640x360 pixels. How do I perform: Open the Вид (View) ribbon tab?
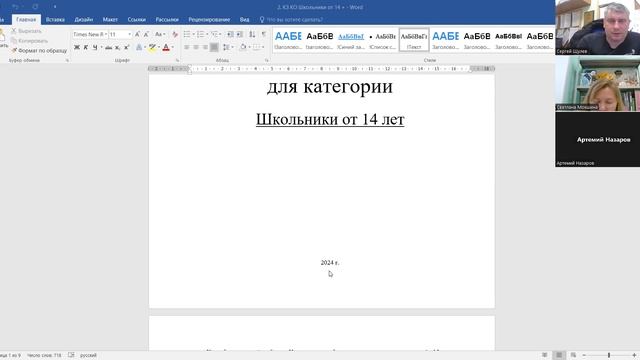pos(244,20)
